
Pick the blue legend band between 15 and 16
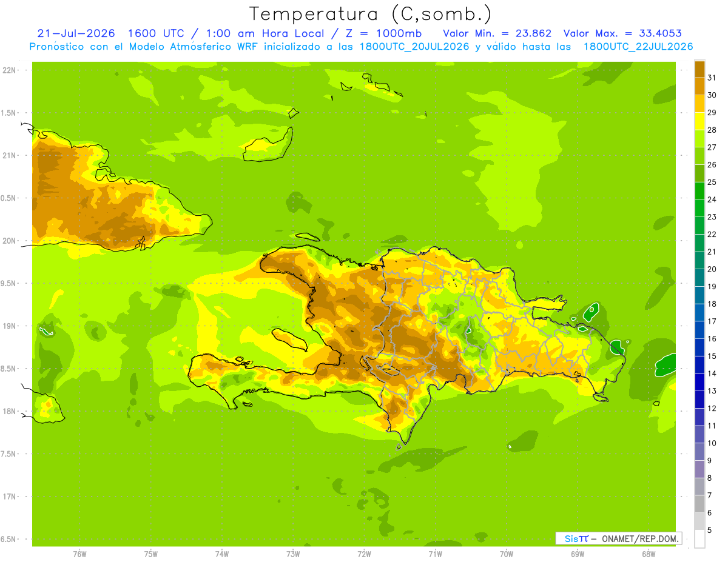[x=699, y=347]
